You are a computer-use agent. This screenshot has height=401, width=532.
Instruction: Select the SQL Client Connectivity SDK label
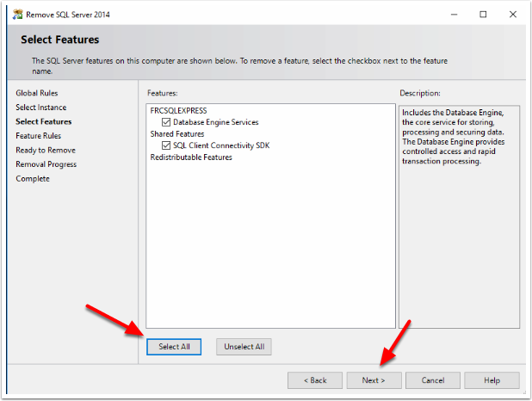click(x=221, y=145)
